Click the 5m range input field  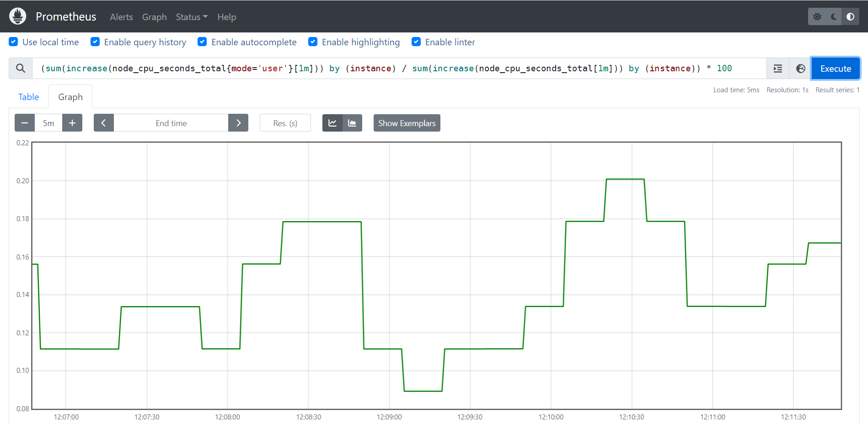point(48,123)
